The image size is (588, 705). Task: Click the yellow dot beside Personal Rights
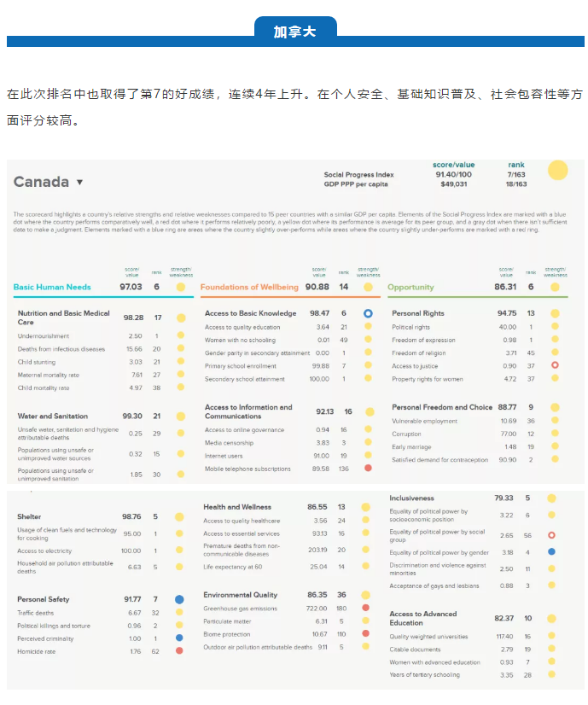point(555,313)
